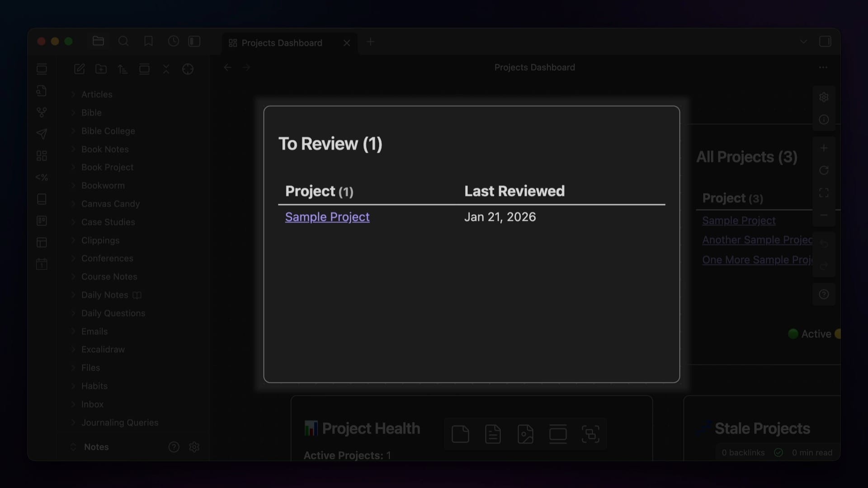Open the search pane icon
Viewport: 868px width, 488px height.
123,42
